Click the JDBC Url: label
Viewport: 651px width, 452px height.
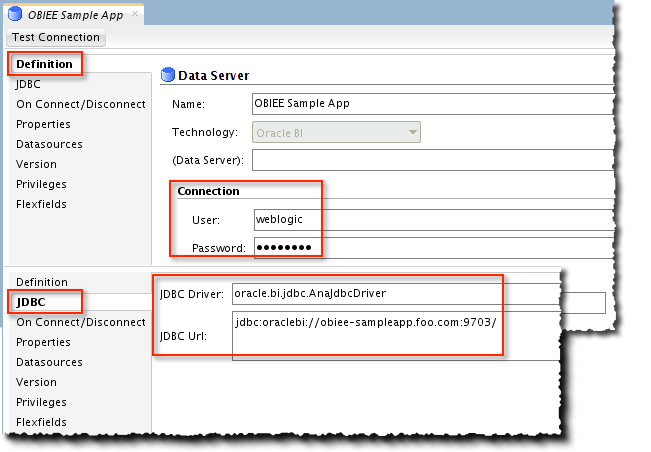pos(184,336)
